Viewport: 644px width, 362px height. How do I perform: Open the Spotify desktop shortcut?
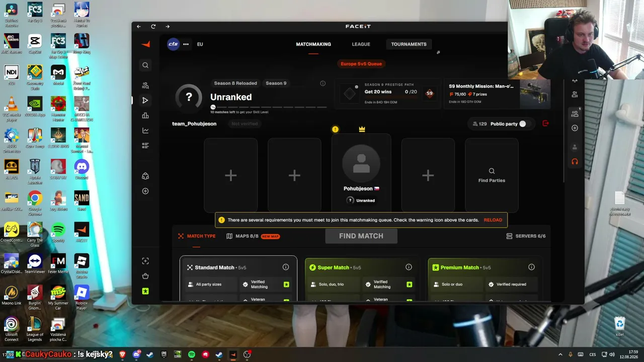(58, 231)
